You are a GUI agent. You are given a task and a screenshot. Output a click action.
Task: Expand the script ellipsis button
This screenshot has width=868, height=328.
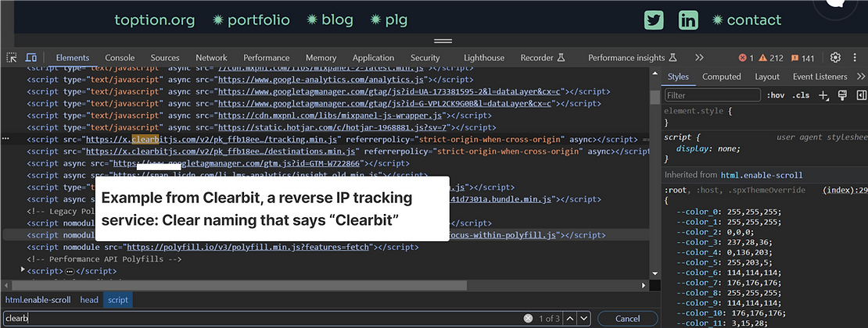[x=70, y=272]
